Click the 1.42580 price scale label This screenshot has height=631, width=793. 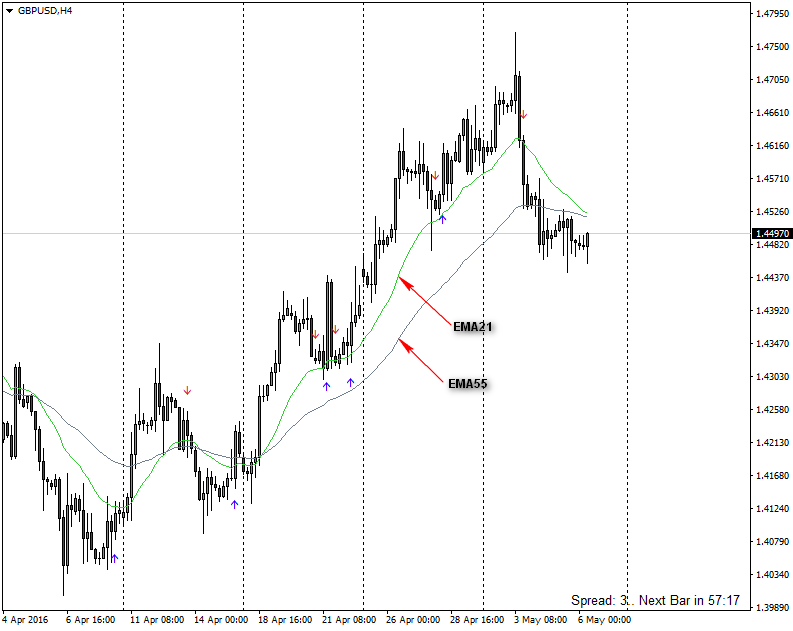(x=772, y=410)
